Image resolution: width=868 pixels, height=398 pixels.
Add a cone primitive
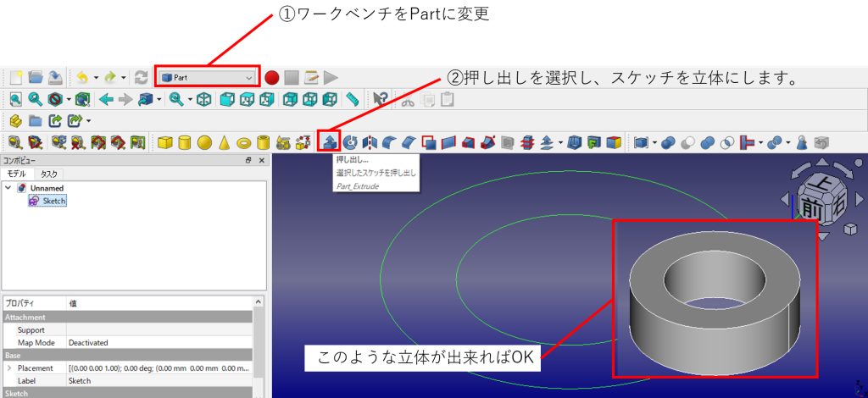224,142
